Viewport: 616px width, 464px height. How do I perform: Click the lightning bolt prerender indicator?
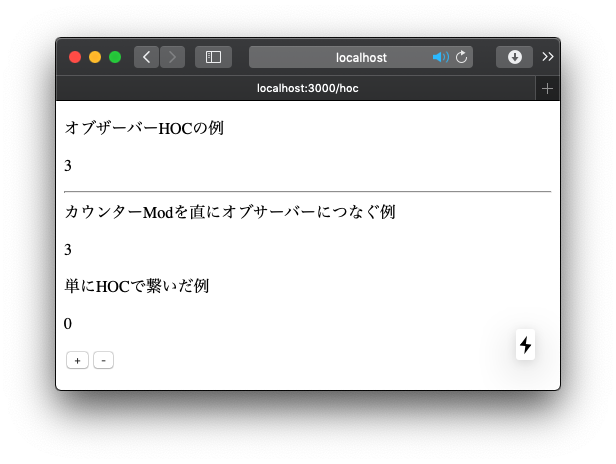[x=525, y=345]
